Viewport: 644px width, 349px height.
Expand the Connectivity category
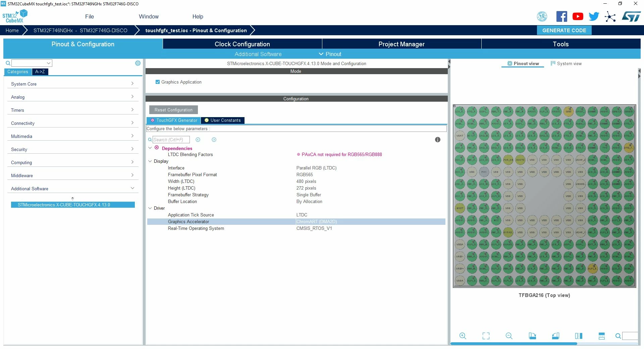pyautogui.click(x=72, y=123)
